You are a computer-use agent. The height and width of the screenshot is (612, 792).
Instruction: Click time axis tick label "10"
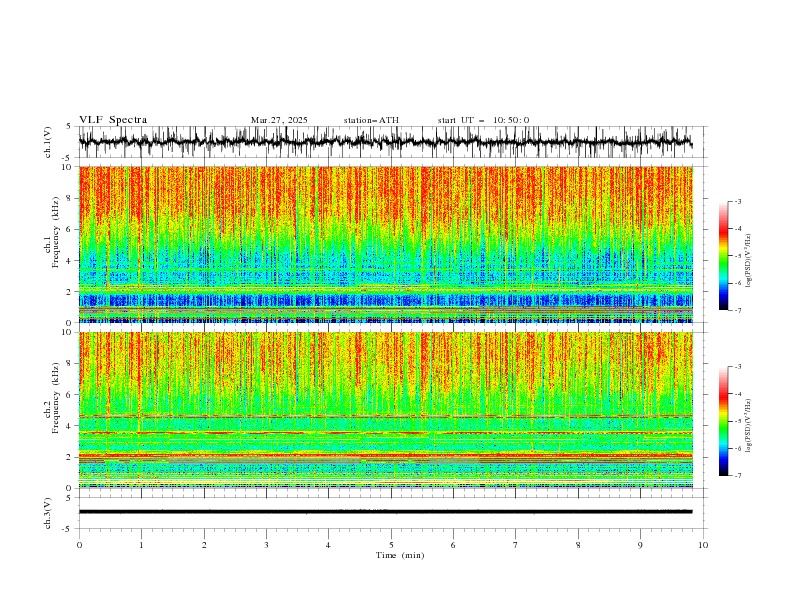pyautogui.click(x=703, y=545)
